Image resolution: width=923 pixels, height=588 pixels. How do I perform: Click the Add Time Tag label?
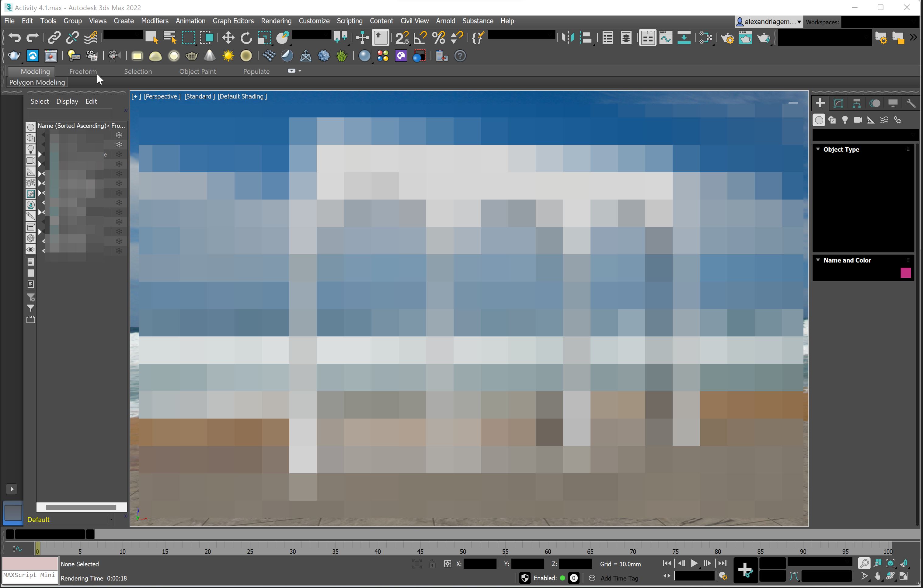tap(619, 578)
